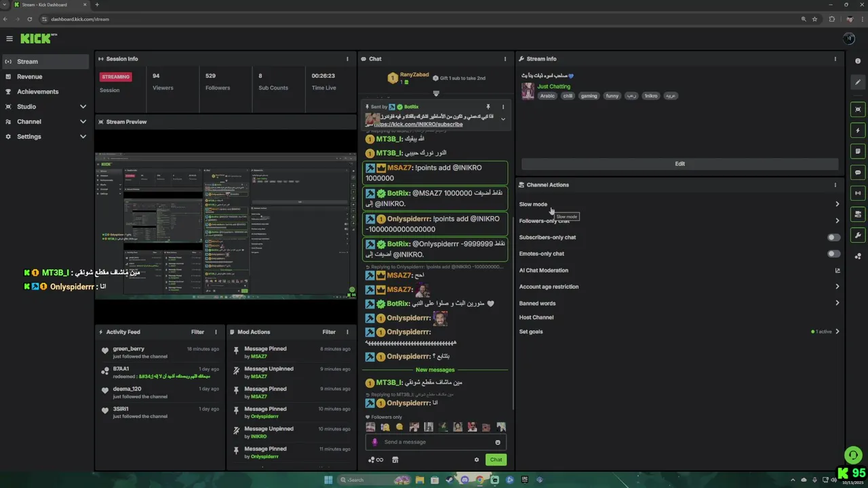This screenshot has width=868, height=488.
Task: Pick the first emote in quick emote row
Action: tap(370, 427)
